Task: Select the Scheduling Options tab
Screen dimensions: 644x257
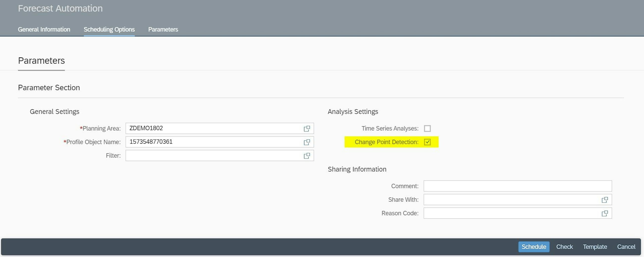Action: (109, 29)
